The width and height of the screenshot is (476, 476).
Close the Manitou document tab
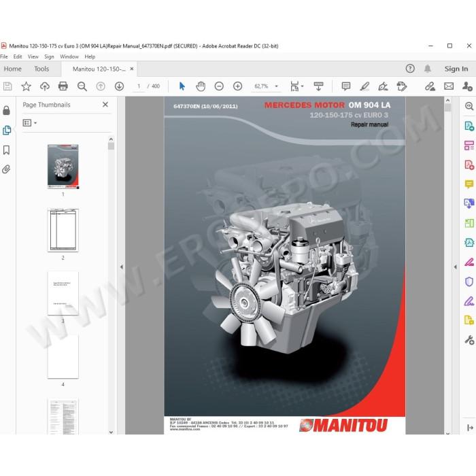click(x=132, y=69)
